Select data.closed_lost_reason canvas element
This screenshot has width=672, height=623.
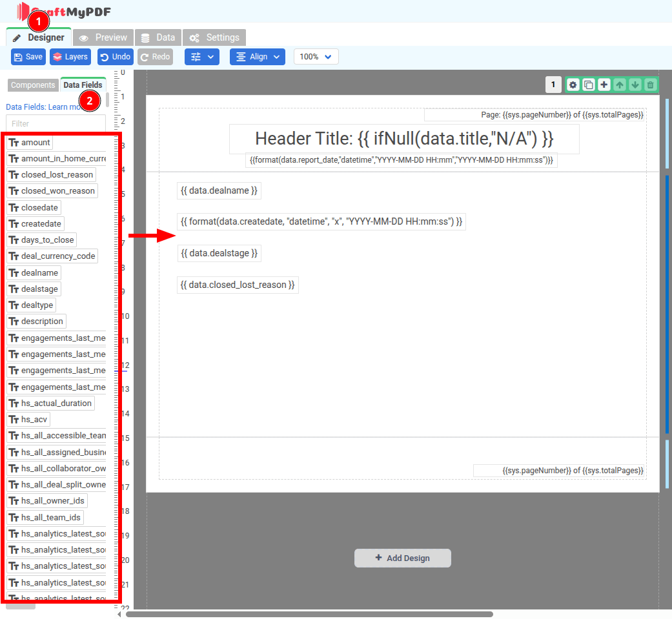pyautogui.click(x=238, y=285)
